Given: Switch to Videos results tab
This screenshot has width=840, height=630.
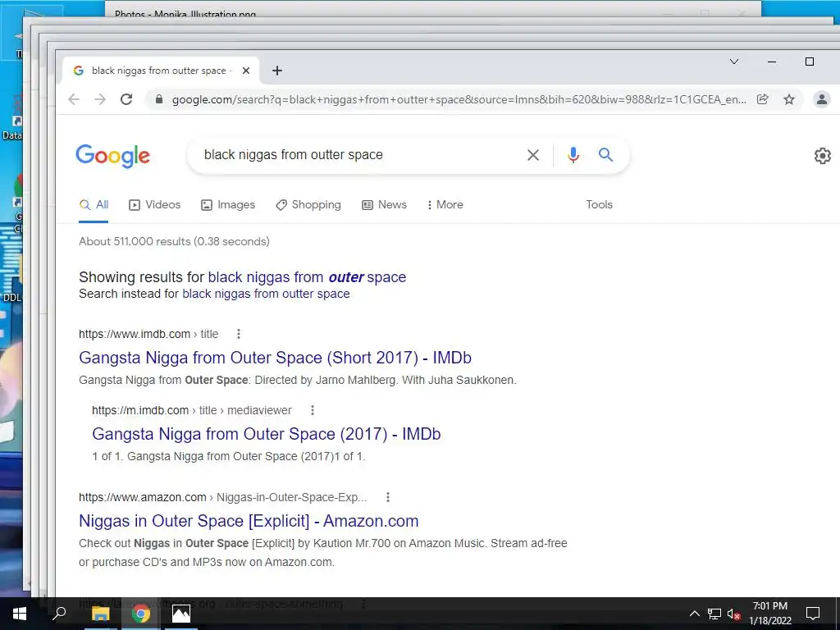Looking at the screenshot, I should (155, 204).
